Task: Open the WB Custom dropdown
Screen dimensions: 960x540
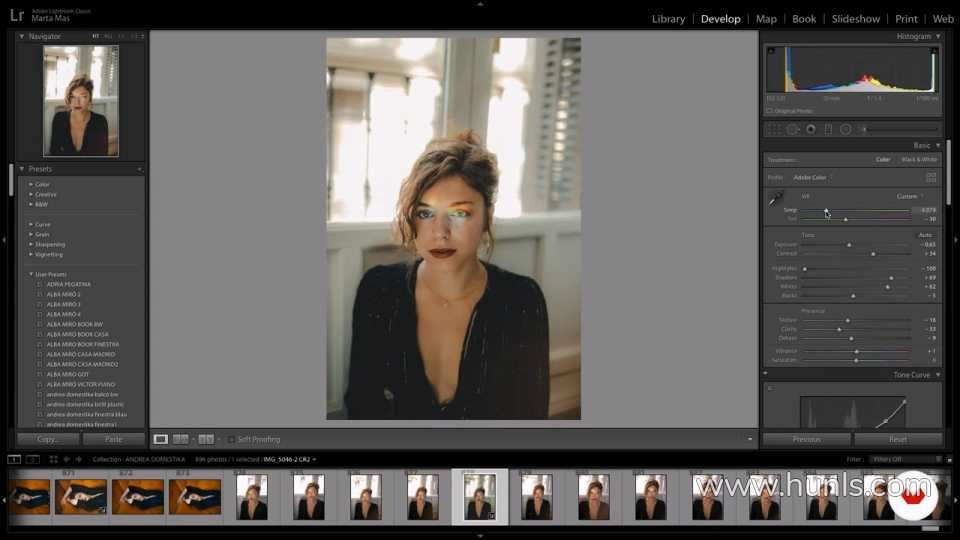Action: (x=909, y=197)
